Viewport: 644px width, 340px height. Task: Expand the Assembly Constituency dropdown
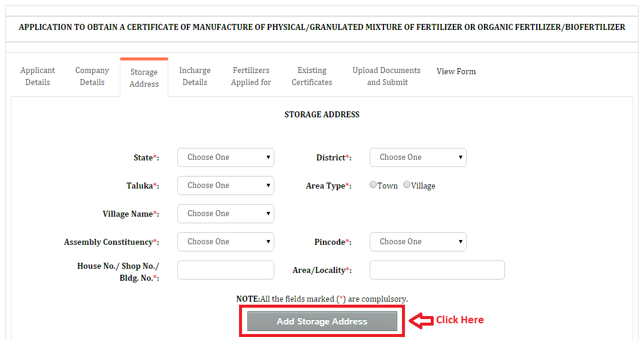point(225,242)
